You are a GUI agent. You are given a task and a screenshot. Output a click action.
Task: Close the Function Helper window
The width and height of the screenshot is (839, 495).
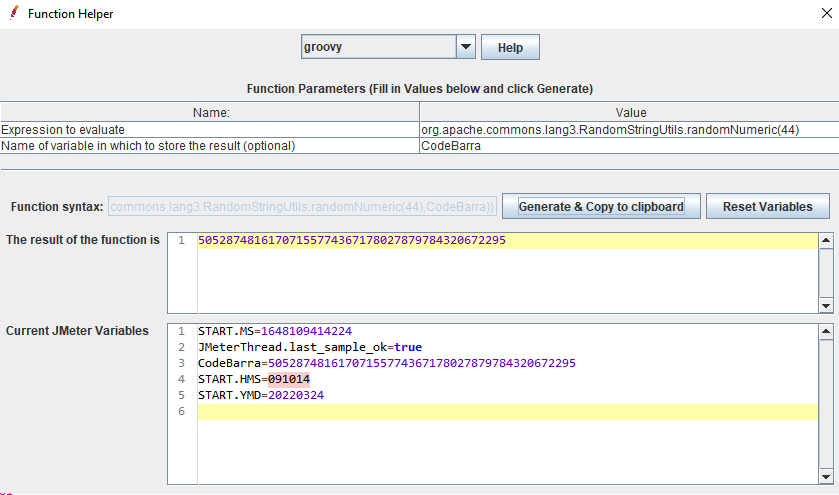tap(824, 14)
